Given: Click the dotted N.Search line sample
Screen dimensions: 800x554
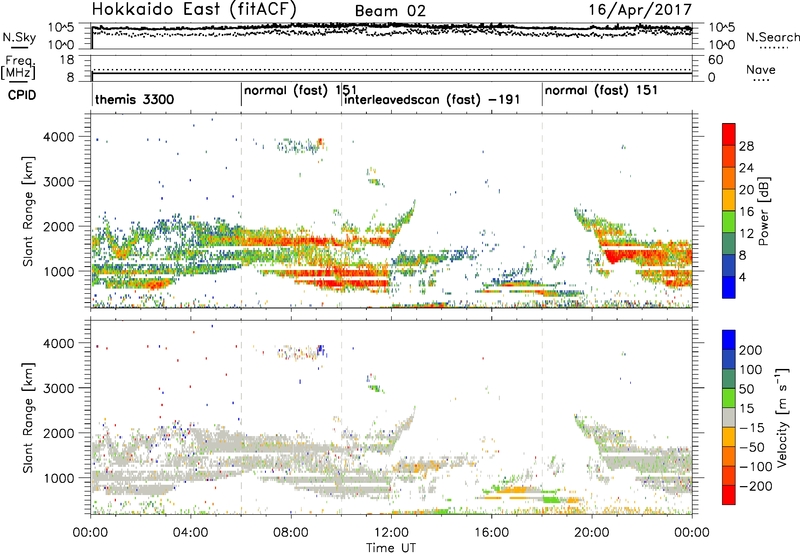Looking at the screenshot, I should 773,48.
